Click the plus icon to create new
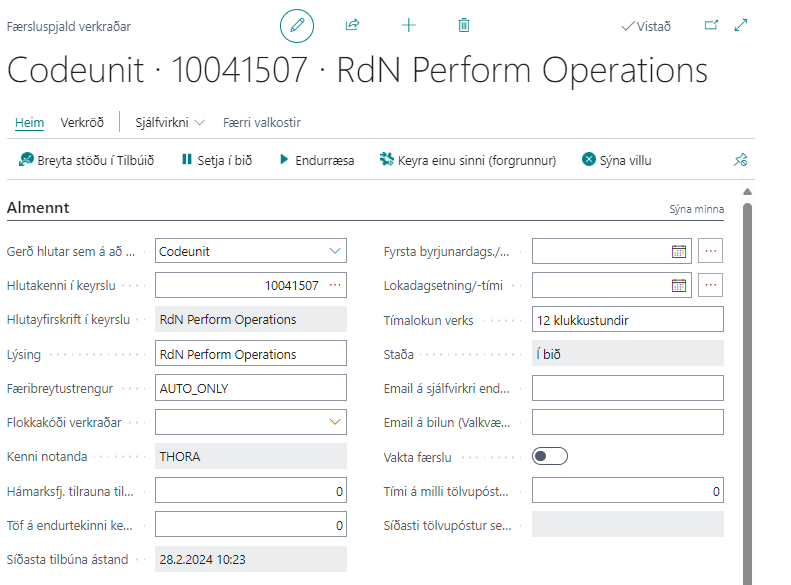The height and width of the screenshot is (585, 791). point(408,26)
